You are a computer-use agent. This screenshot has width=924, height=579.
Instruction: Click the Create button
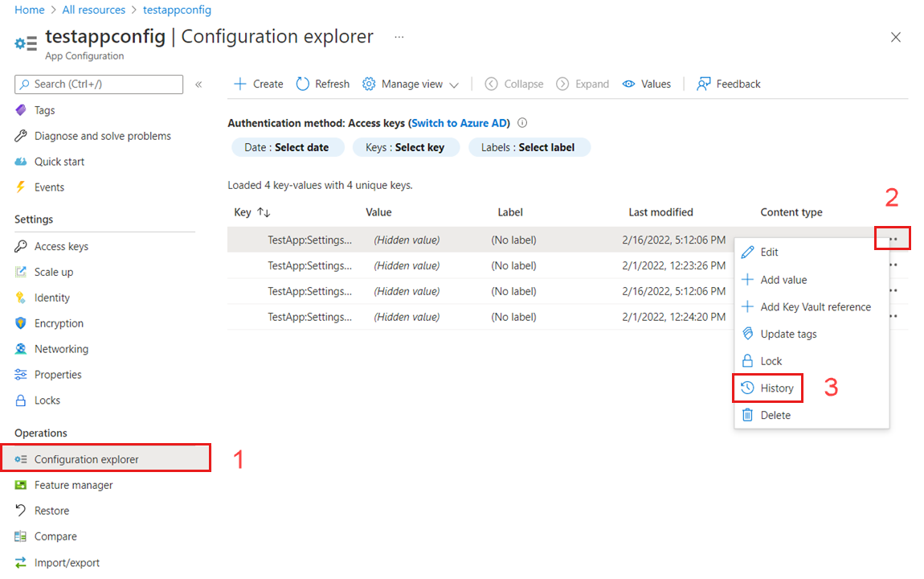click(x=257, y=84)
